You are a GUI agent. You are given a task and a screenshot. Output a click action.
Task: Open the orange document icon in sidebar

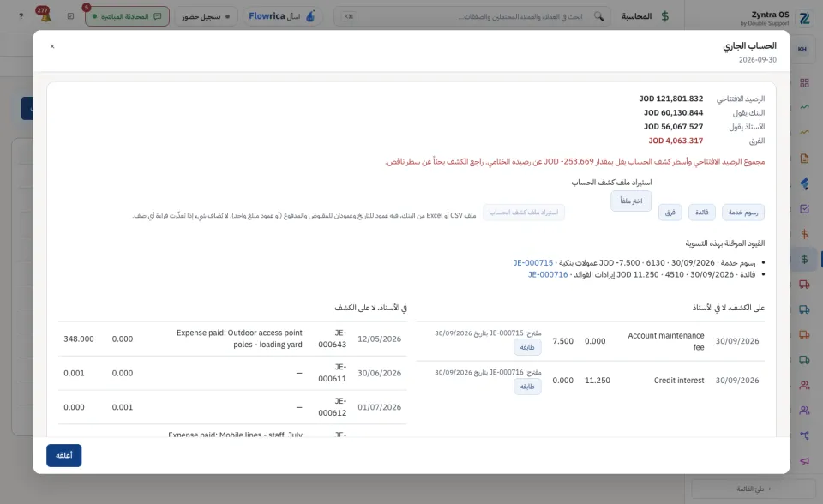[804, 158]
